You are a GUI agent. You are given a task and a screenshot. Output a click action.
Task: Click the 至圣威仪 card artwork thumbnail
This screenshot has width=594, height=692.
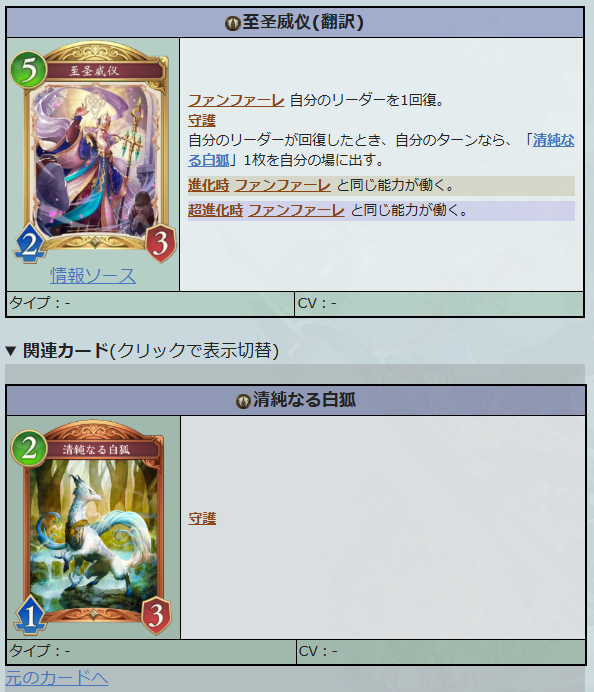pyautogui.click(x=93, y=152)
